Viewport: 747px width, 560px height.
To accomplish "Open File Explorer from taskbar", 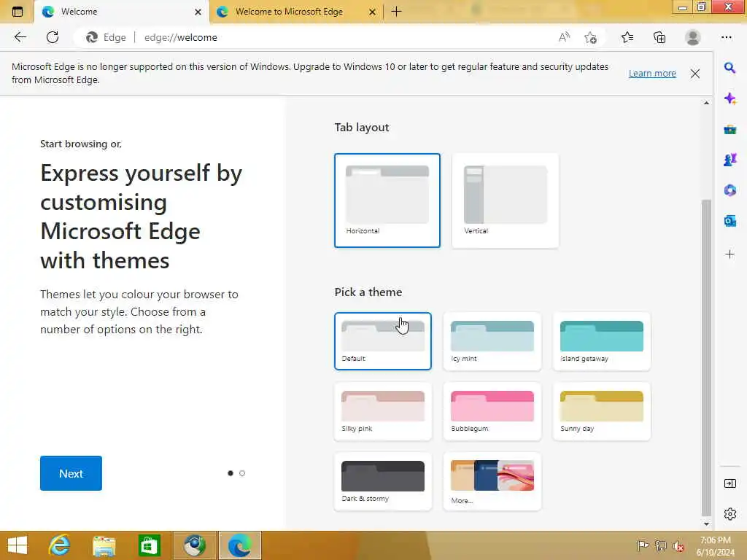I will (104, 545).
